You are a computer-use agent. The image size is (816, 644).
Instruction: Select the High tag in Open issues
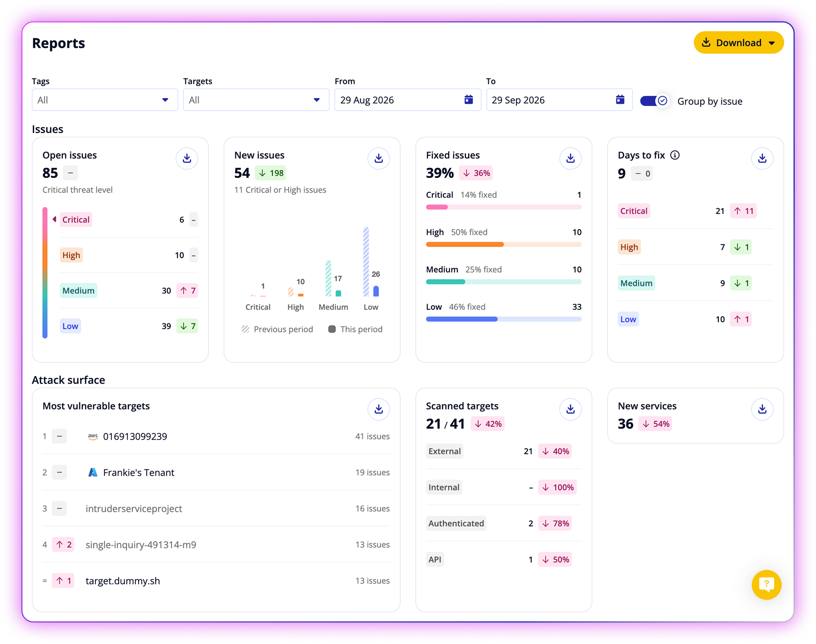coord(71,255)
